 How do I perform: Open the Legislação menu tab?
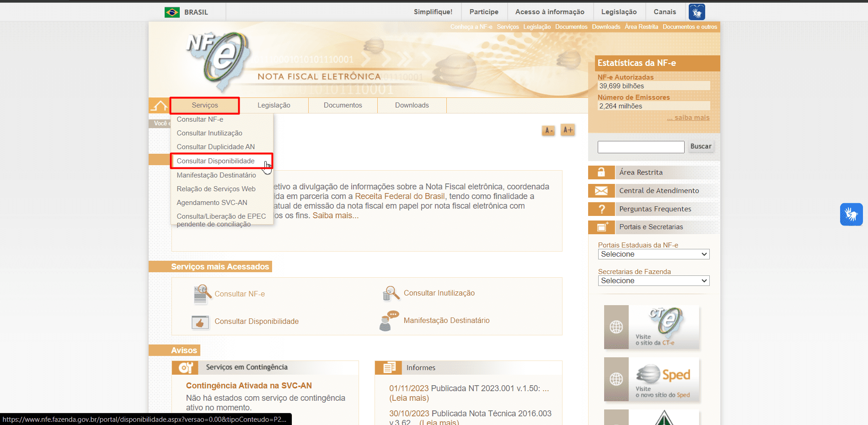pos(274,105)
